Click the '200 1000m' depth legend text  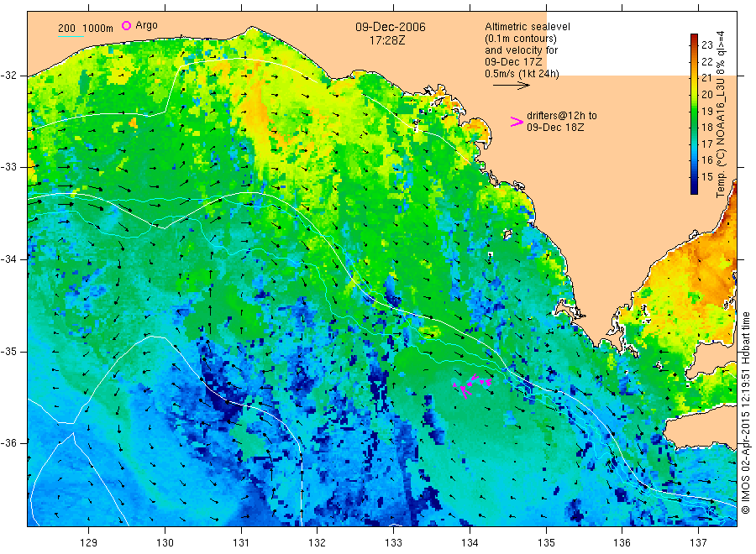[86, 29]
